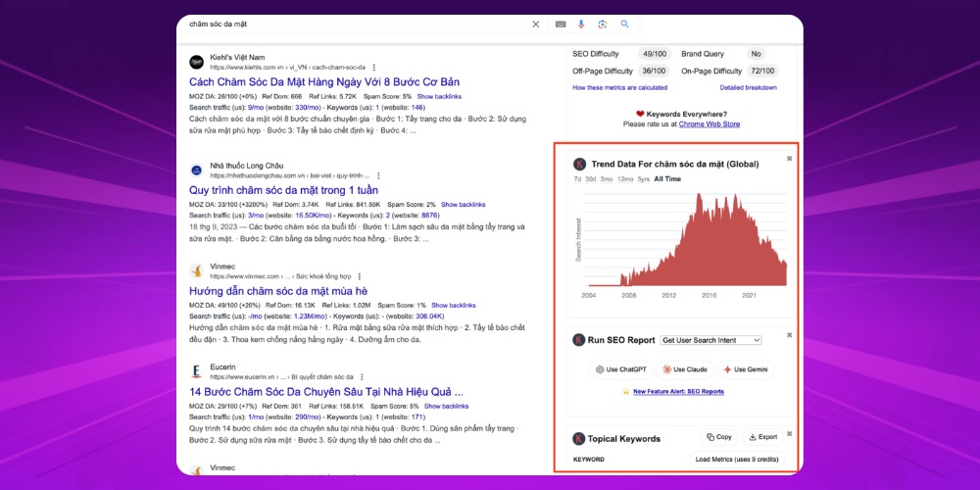Click into the search field chăm sóc da mặt
The width and height of the screenshot is (980, 490).
point(357,24)
